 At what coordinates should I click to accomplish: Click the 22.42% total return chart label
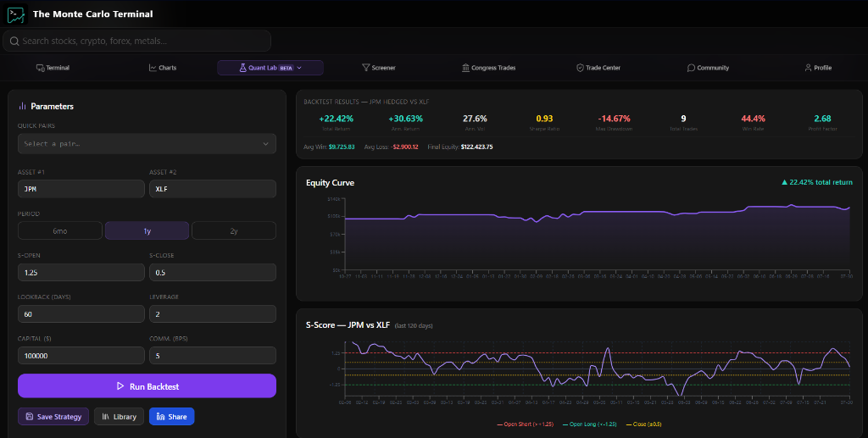816,182
